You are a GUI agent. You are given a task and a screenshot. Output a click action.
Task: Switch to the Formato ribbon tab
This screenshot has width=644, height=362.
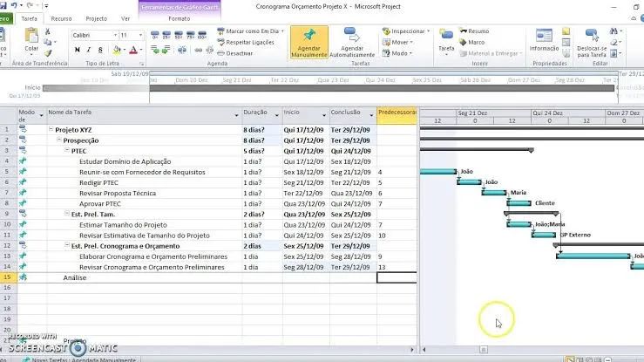click(179, 19)
